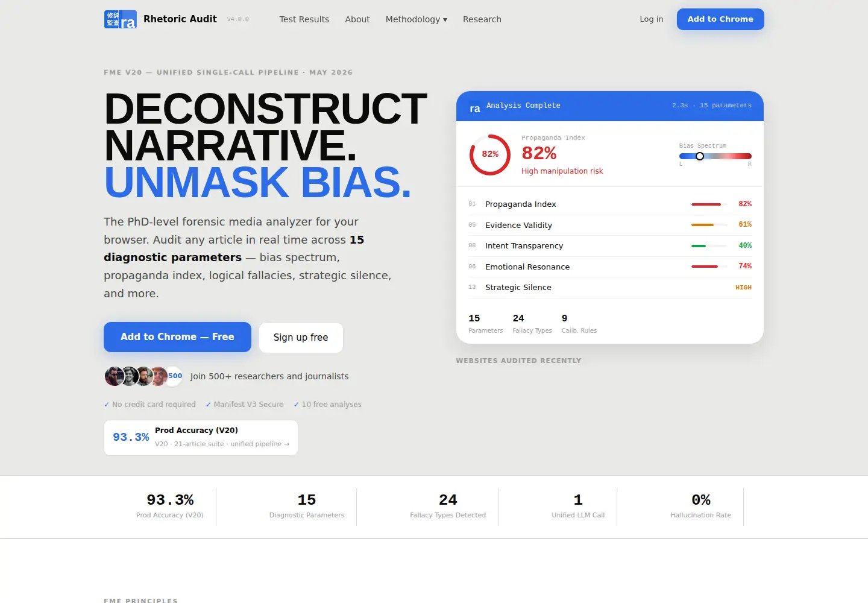
Task: Click the v4.0.0 version label
Action: pos(238,19)
